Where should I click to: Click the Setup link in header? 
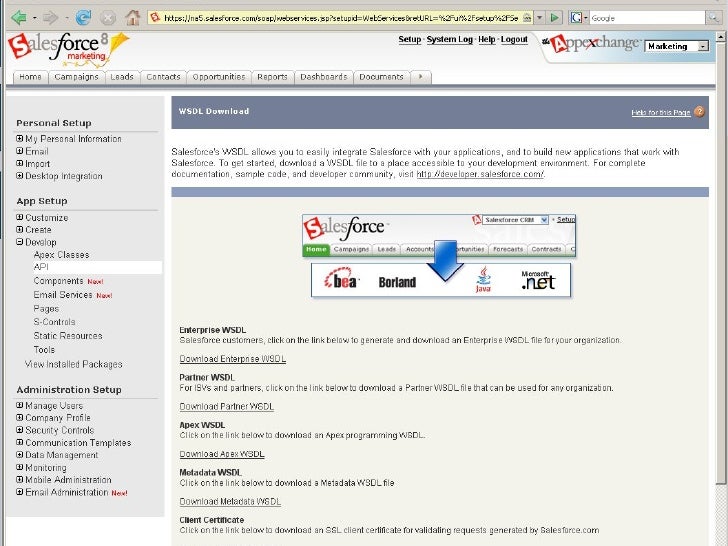tap(410, 39)
